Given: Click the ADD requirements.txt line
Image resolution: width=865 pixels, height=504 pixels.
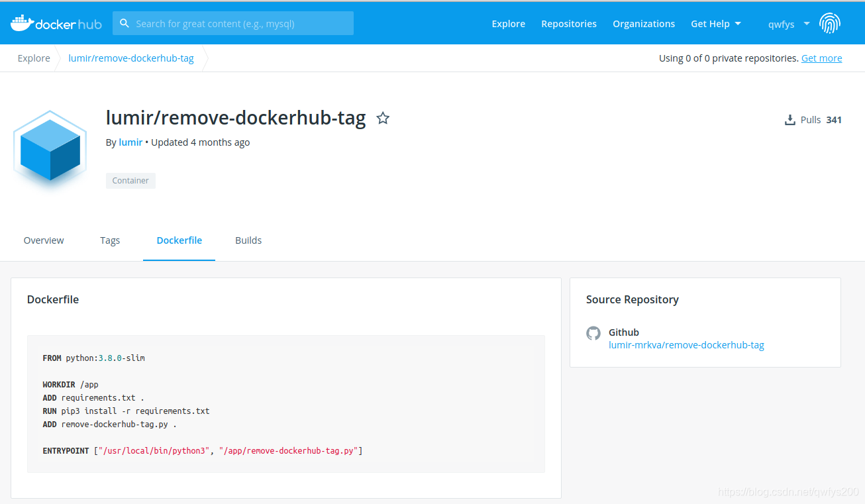Looking at the screenshot, I should click(93, 397).
